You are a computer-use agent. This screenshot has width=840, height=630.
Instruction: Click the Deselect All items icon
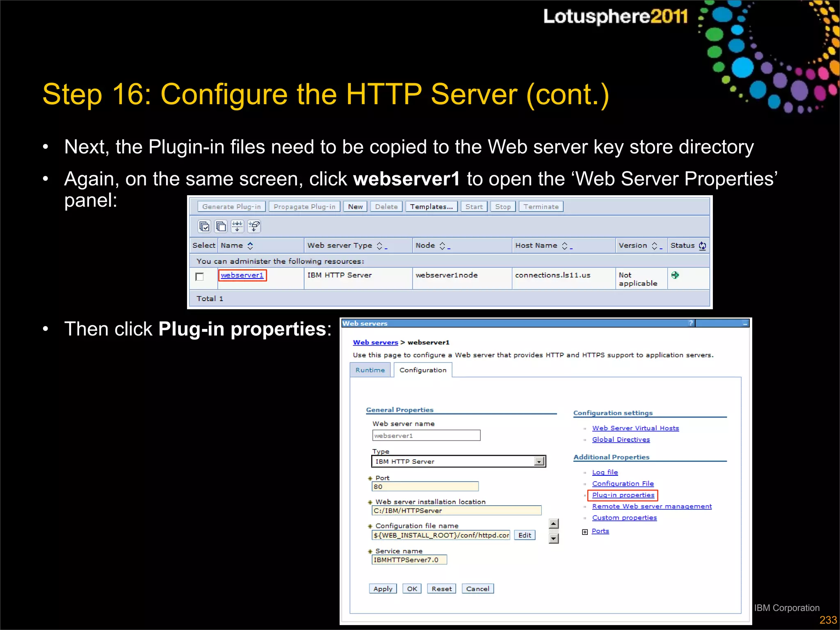[x=221, y=226]
